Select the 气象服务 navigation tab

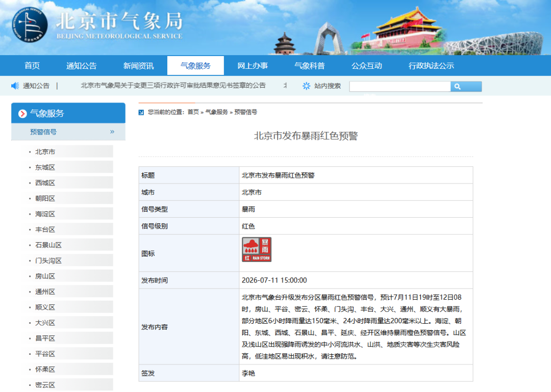point(195,66)
